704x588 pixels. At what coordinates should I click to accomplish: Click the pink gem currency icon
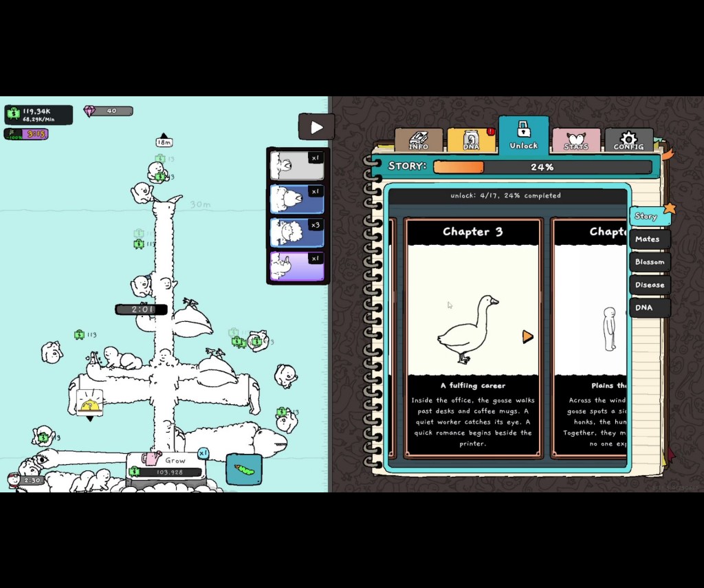[90, 111]
